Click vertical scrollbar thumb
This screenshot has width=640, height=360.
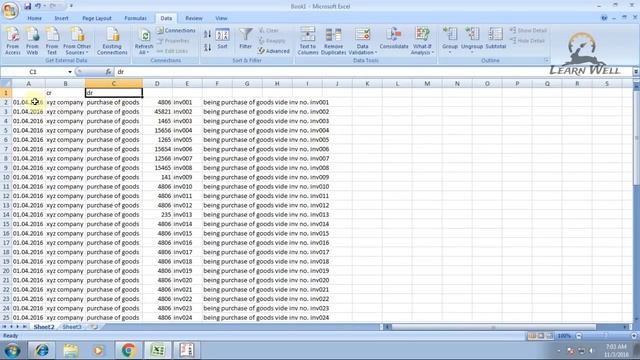click(x=636, y=139)
